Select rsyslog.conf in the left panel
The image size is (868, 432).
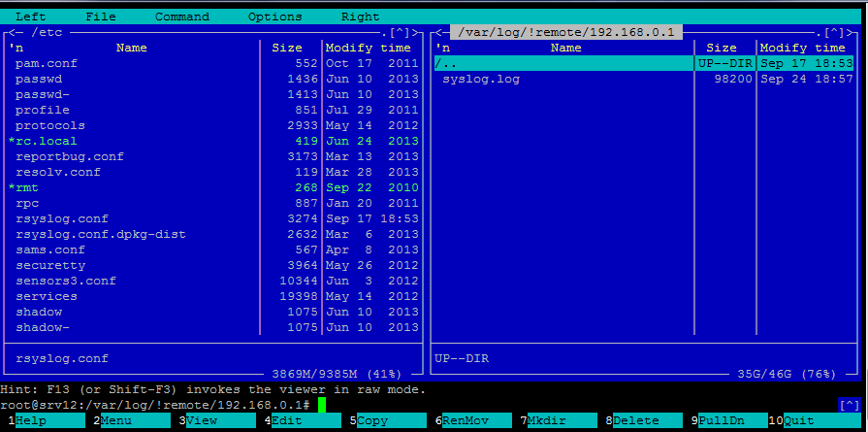pyautogui.click(x=62, y=218)
